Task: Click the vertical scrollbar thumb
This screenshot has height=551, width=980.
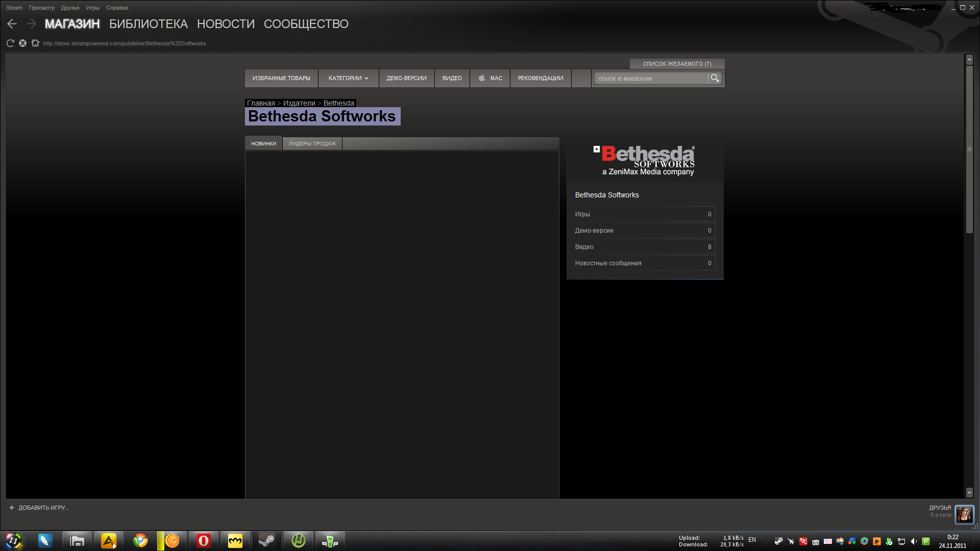Action: coord(969,149)
